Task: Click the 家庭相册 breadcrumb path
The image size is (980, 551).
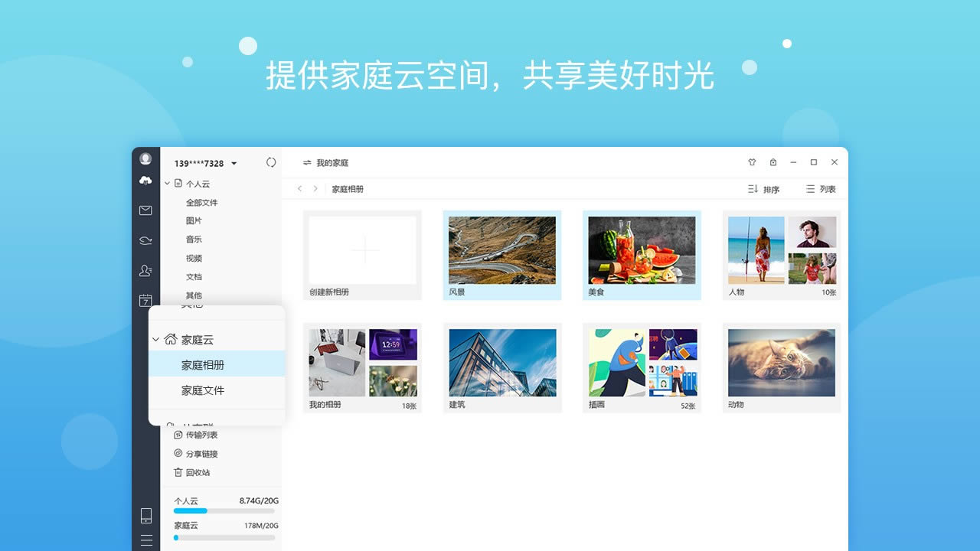Action: (348, 189)
